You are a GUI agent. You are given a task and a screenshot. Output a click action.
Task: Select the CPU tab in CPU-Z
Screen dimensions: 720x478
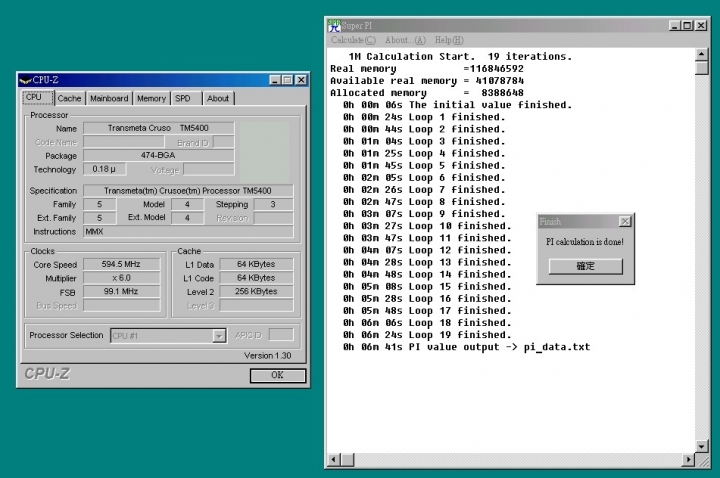pyautogui.click(x=37, y=97)
